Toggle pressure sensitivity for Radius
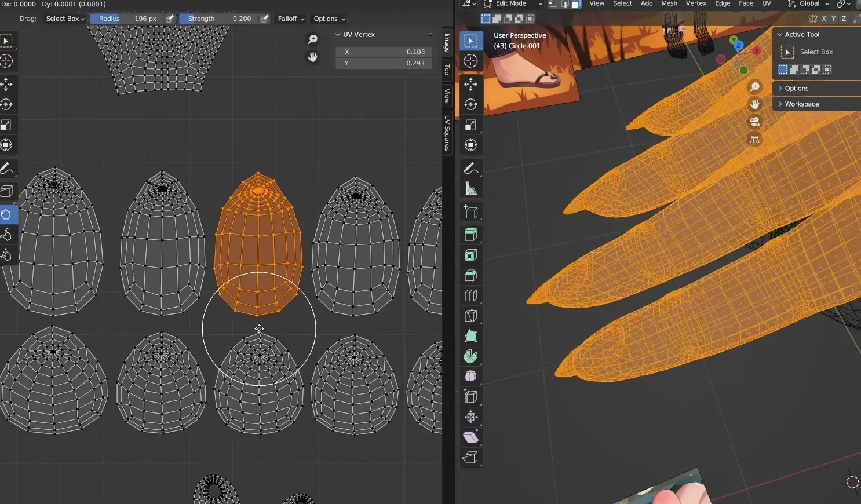This screenshot has width=861, height=504. pyautogui.click(x=170, y=19)
